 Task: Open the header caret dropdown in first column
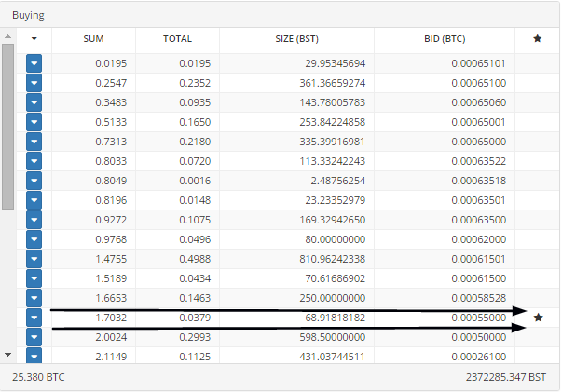pos(34,39)
